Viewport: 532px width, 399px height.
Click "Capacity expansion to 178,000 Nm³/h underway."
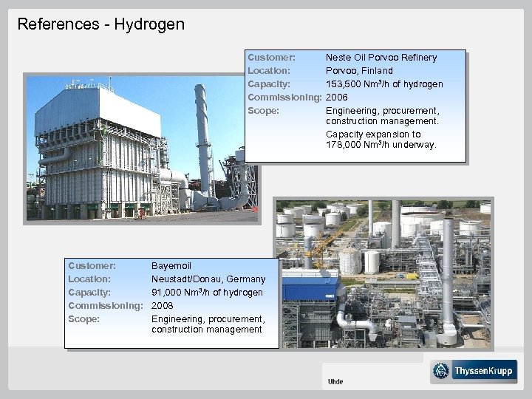pyautogui.click(x=381, y=140)
